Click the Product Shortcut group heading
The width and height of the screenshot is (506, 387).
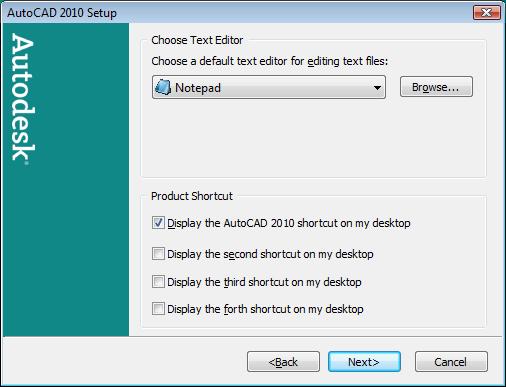(x=192, y=196)
